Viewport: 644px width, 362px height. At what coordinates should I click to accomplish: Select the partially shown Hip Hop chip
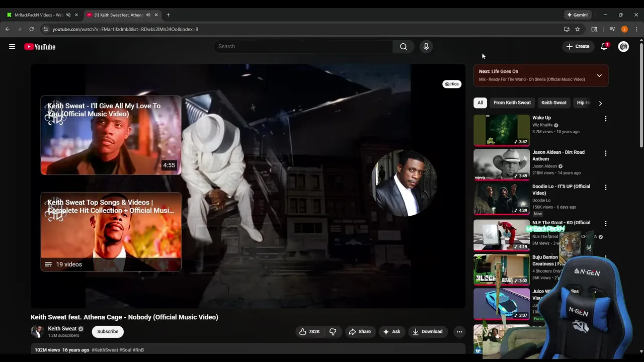[x=584, y=103]
